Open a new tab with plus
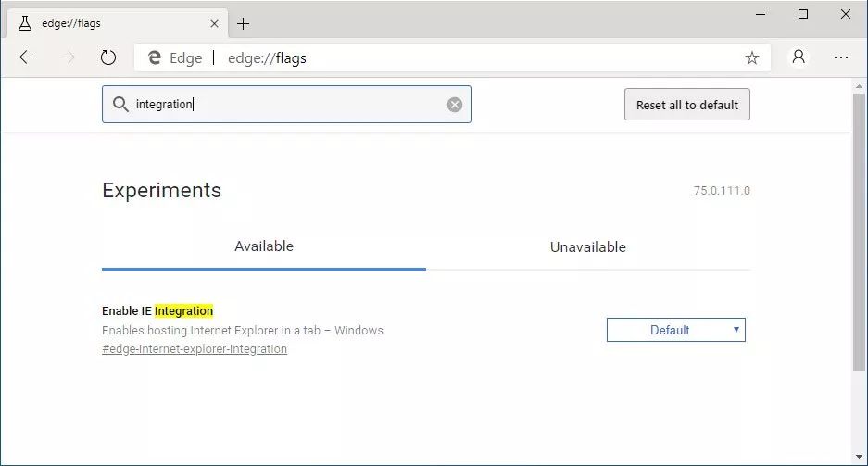The width and height of the screenshot is (868, 466). tap(243, 24)
